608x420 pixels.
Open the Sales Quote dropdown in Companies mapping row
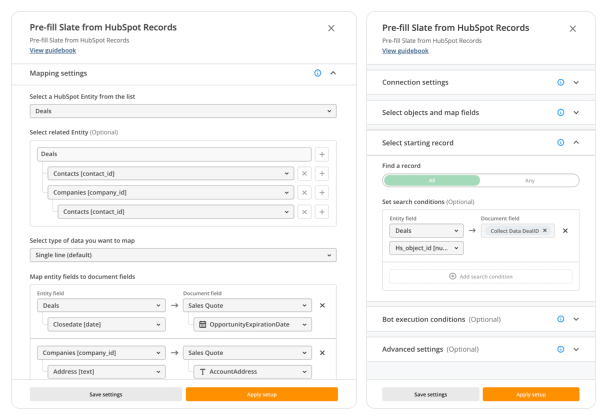(x=247, y=353)
